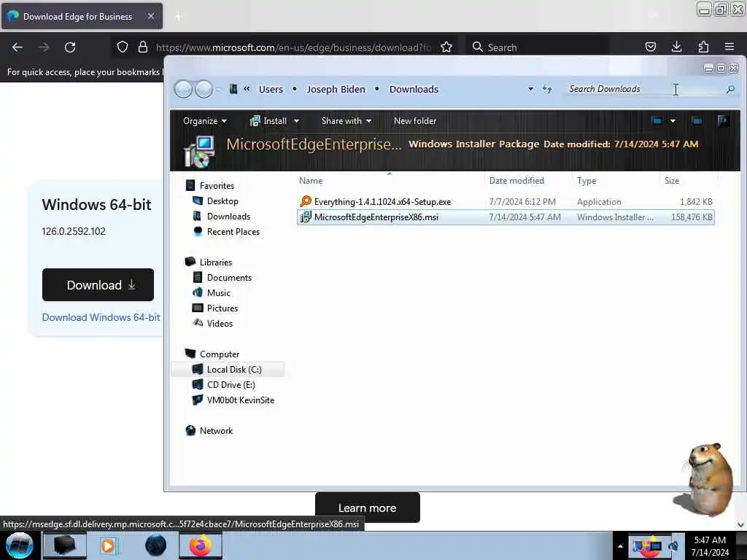747x560 pixels.
Task: Click Firefox forward arrow button
Action: 44,47
